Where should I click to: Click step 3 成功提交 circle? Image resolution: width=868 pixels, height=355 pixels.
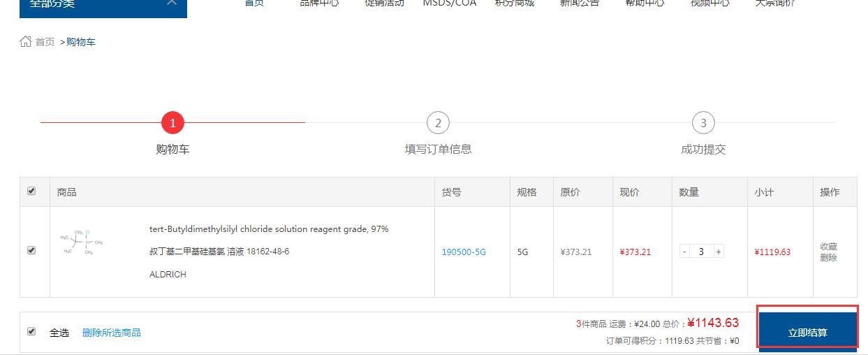(x=703, y=124)
